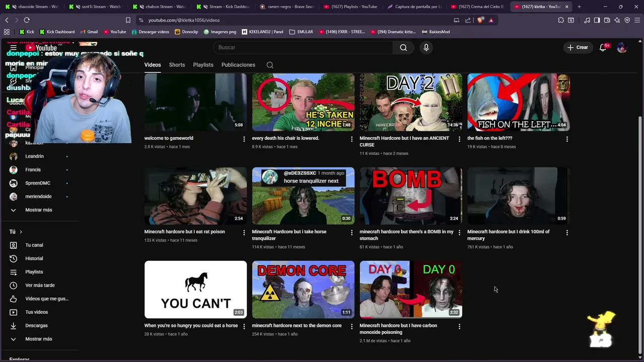Open Brave Shields lion icon

(480, 20)
